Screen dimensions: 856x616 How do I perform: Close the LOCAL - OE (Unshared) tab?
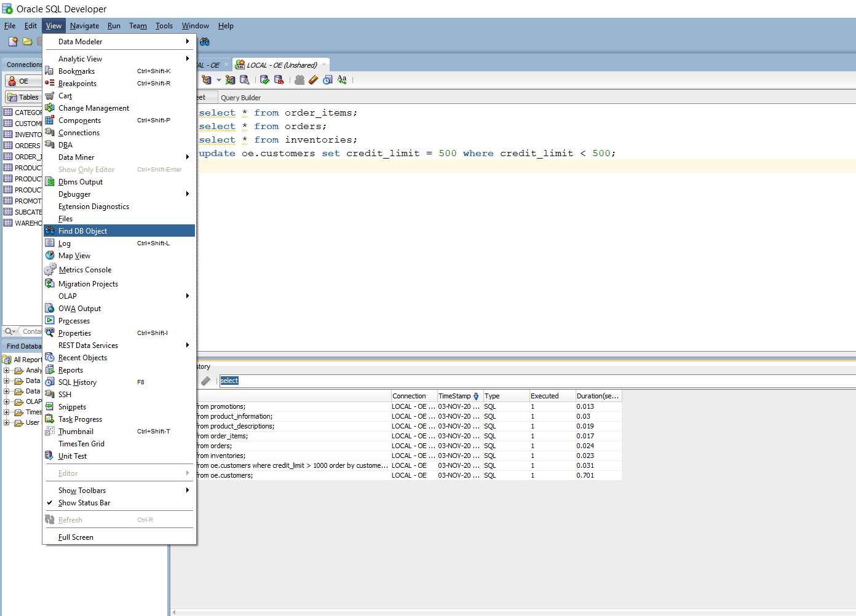point(325,65)
